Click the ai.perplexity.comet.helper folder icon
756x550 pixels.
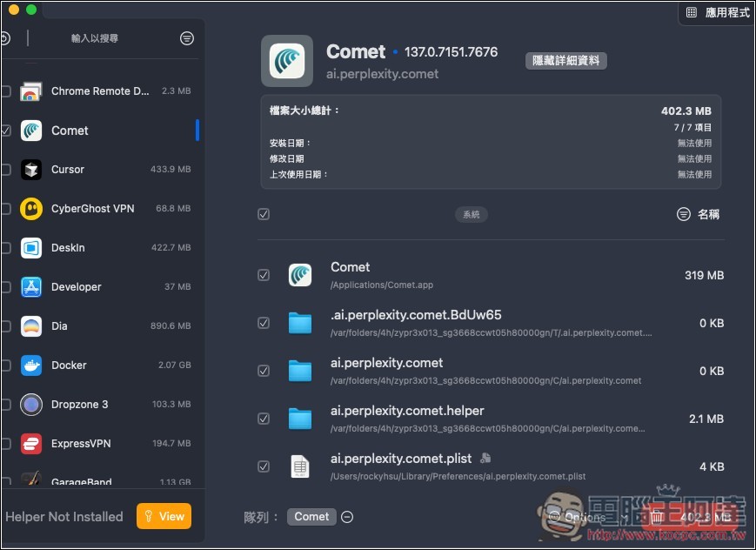[300, 419]
